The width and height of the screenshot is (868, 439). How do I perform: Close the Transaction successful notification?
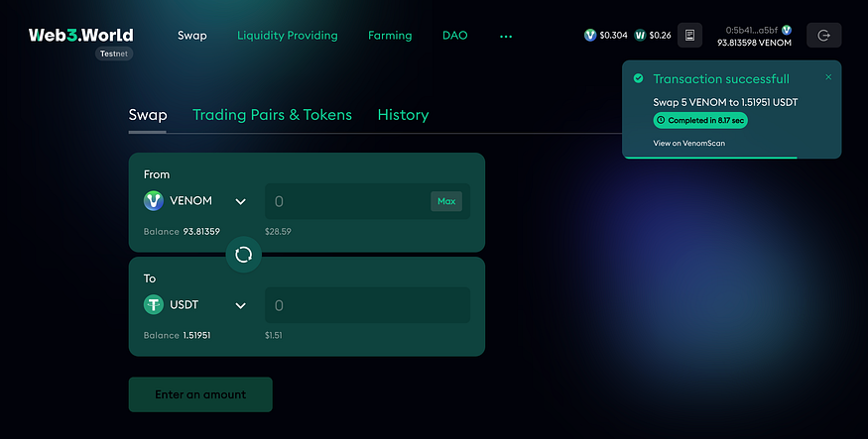828,77
